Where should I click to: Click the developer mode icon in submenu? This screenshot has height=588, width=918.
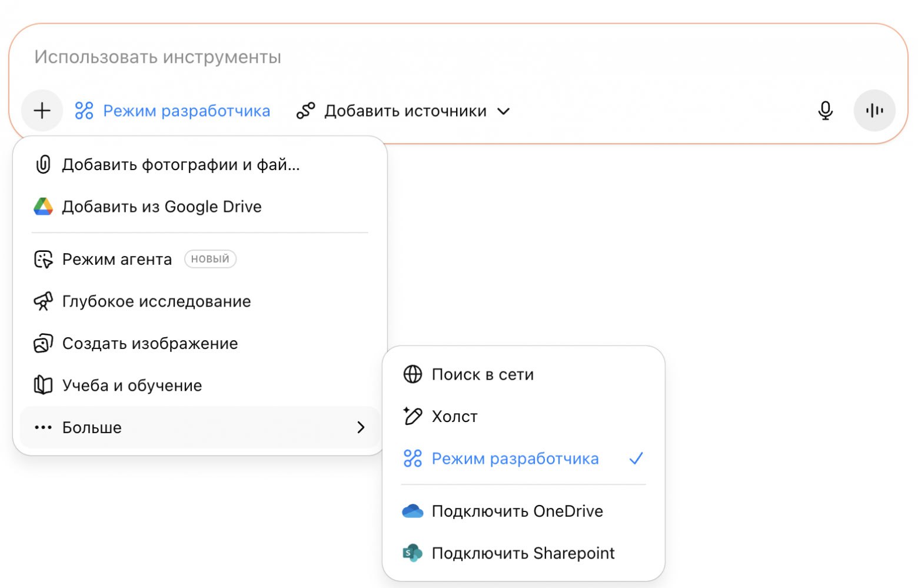(x=413, y=459)
